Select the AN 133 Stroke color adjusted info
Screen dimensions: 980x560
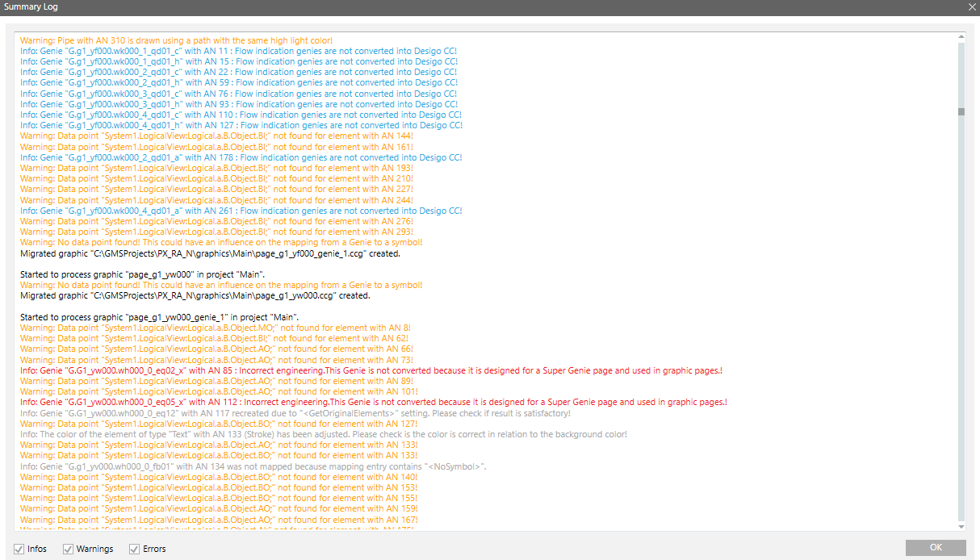click(323, 434)
